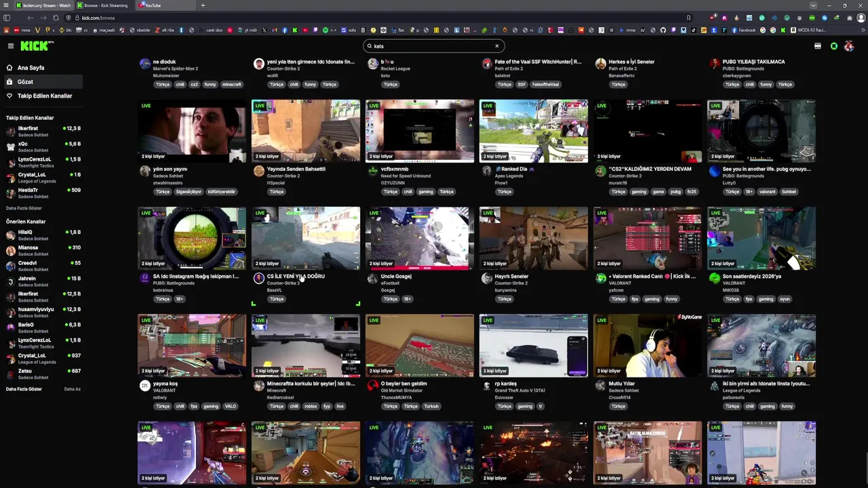
Task: Open maçsaati bookmark
Action: [104, 30]
